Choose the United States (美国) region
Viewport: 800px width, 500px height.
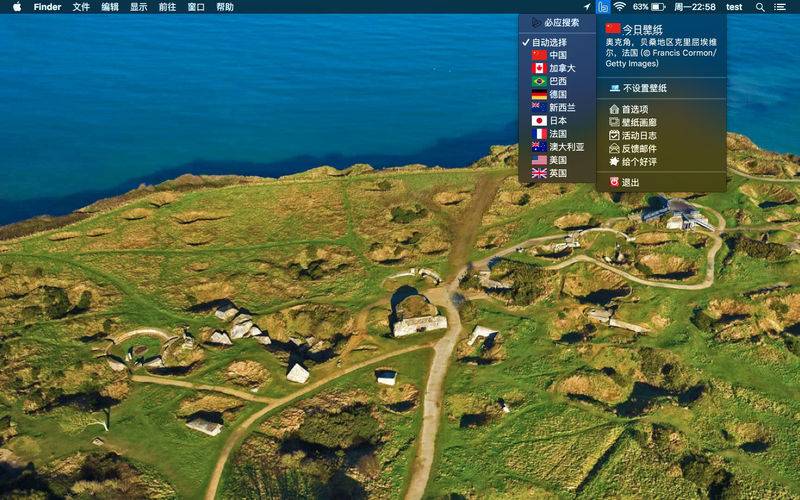click(x=557, y=160)
